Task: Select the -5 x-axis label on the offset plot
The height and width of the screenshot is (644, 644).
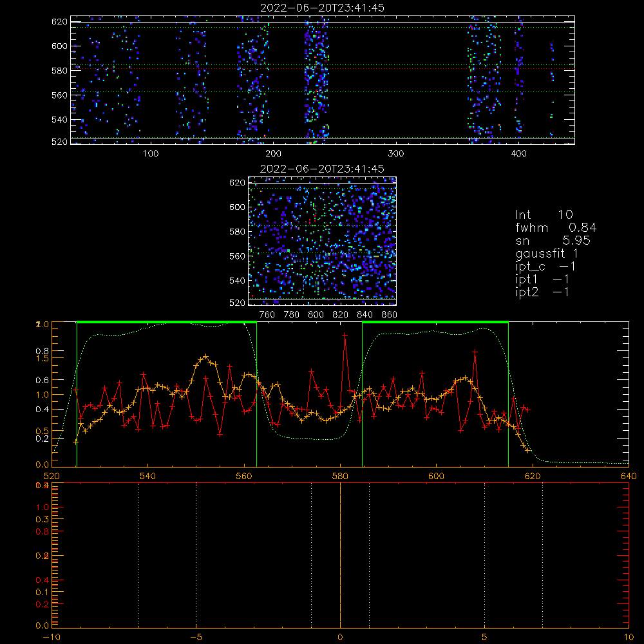Action: pyautogui.click(x=196, y=638)
